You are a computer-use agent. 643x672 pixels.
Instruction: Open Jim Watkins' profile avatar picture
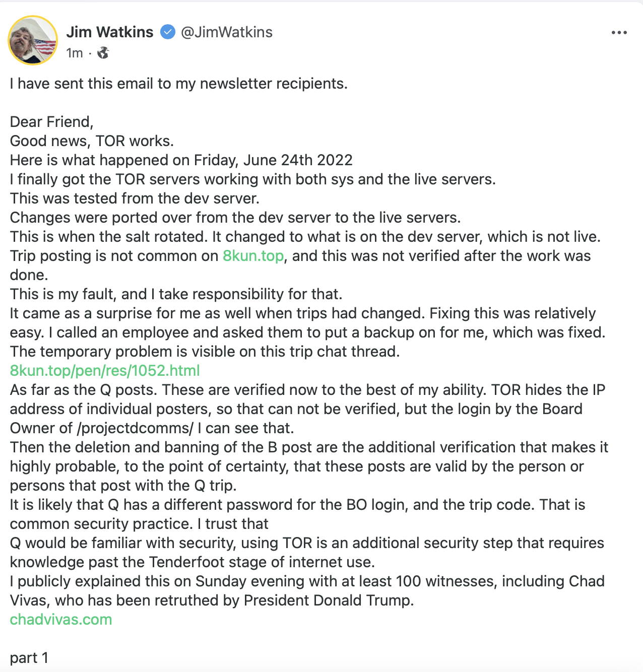point(33,40)
